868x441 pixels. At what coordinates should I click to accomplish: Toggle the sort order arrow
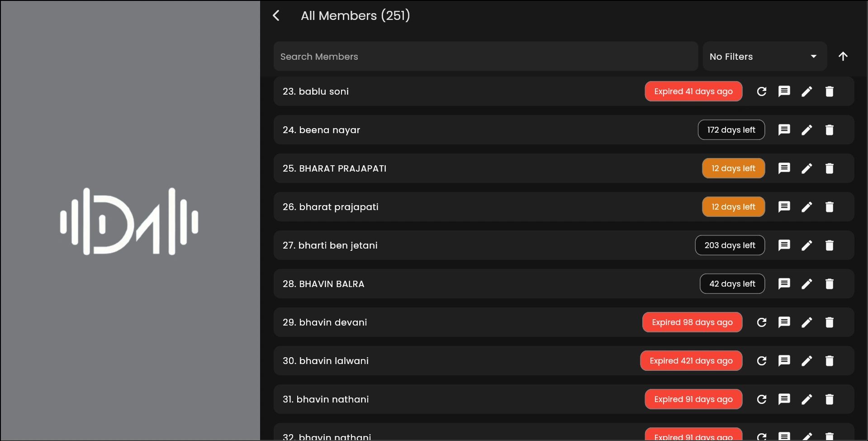(x=843, y=56)
